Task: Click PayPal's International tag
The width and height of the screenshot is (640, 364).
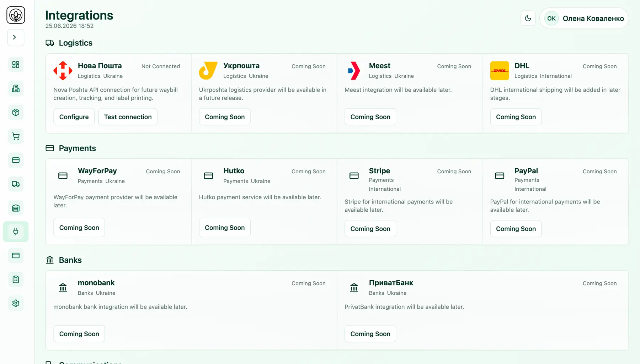Action: pyautogui.click(x=530, y=189)
